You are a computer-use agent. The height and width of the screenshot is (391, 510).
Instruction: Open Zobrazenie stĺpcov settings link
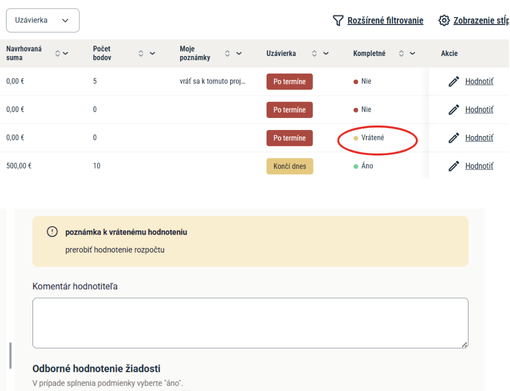[x=481, y=21]
